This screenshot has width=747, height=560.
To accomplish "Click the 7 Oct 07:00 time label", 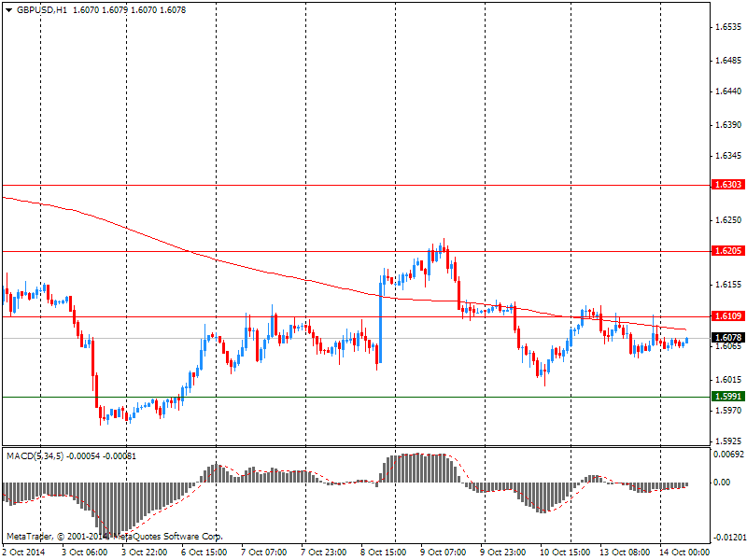I will pos(264,552).
